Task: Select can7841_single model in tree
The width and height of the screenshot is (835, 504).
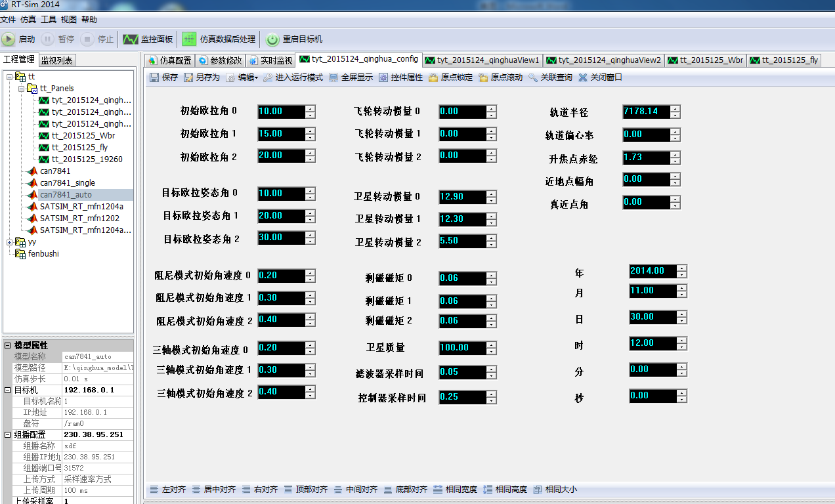Action: coord(67,183)
